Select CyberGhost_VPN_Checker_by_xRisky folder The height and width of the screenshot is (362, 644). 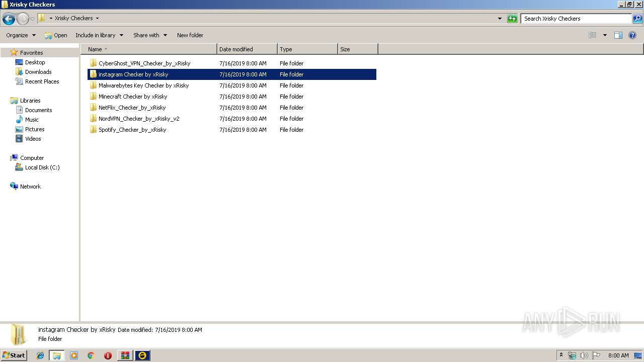point(232,63)
